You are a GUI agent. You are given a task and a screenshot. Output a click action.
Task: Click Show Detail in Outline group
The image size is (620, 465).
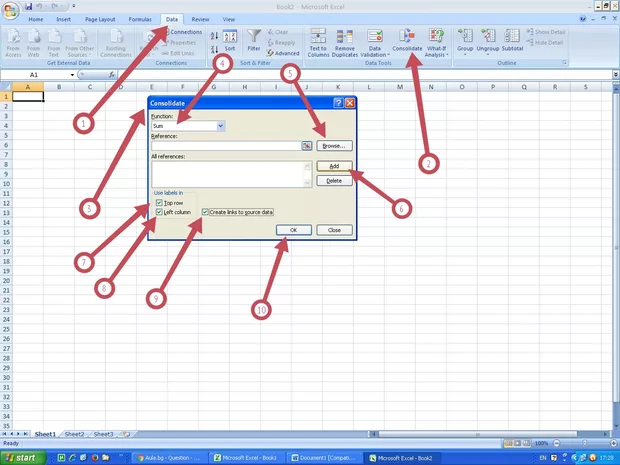click(x=546, y=32)
